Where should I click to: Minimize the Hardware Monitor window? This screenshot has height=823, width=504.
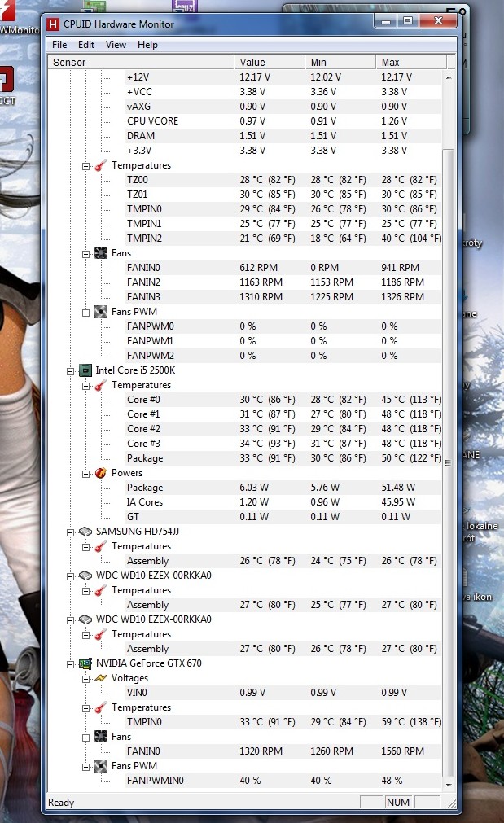(x=387, y=21)
